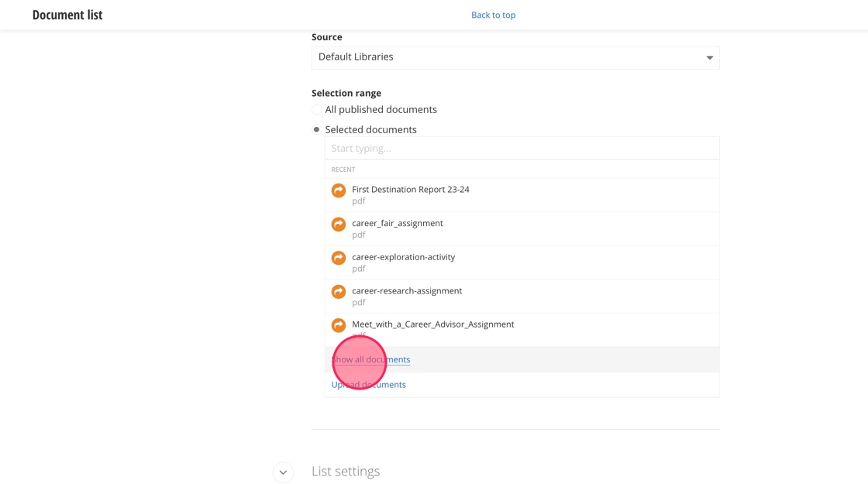Click the career_fair_assignment orange arrow icon
This screenshot has width=868, height=484.
[339, 225]
